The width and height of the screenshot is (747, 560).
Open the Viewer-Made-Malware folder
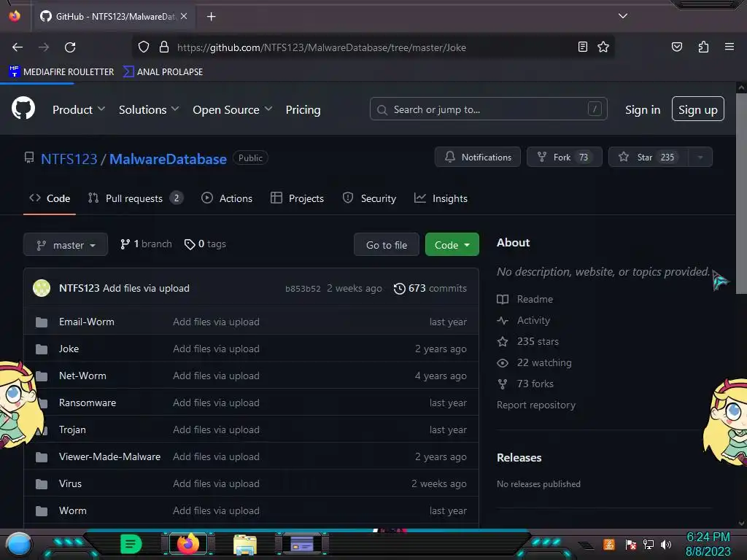pyautogui.click(x=109, y=456)
